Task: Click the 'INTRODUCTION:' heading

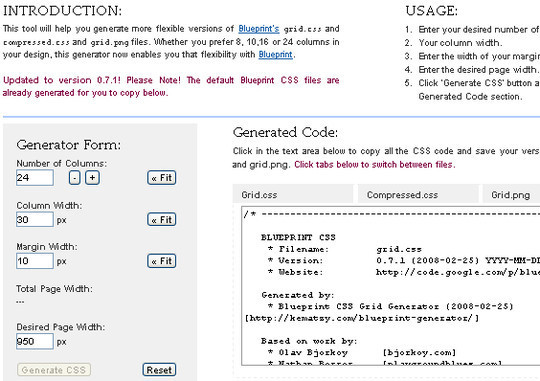Action: click(62, 11)
